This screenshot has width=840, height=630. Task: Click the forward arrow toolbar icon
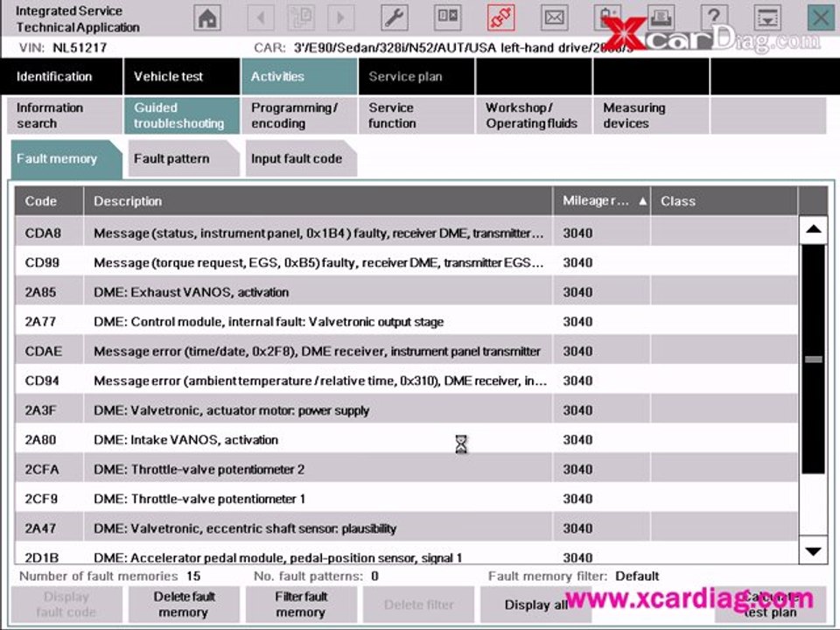click(x=340, y=17)
